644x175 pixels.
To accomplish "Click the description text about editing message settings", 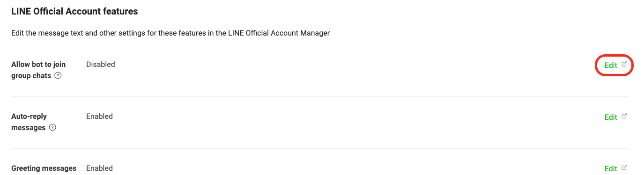I will [170, 34].
